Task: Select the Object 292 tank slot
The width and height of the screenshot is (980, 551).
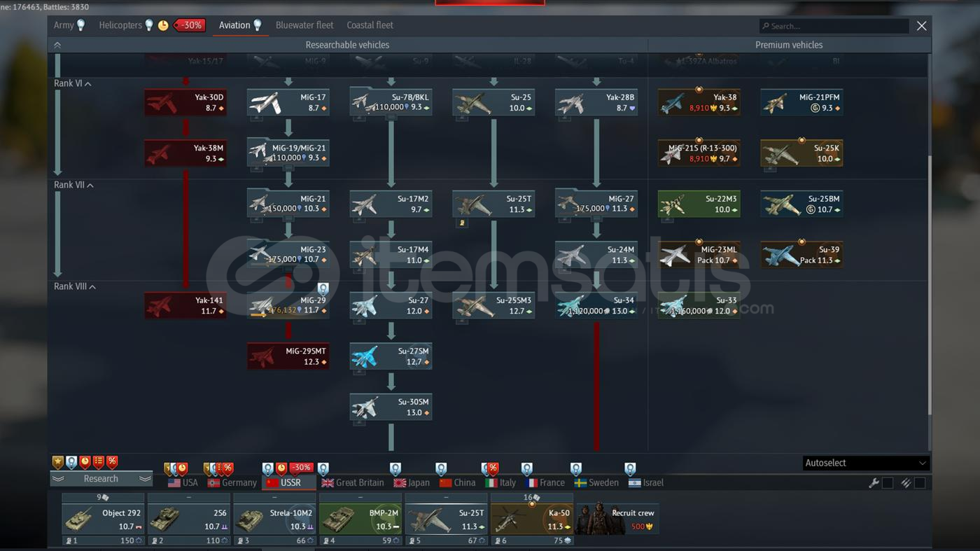Action: (103, 519)
